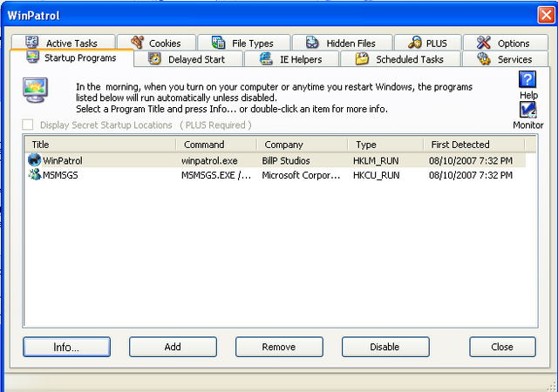
Task: Click the Services gears icon
Action: tap(484, 58)
